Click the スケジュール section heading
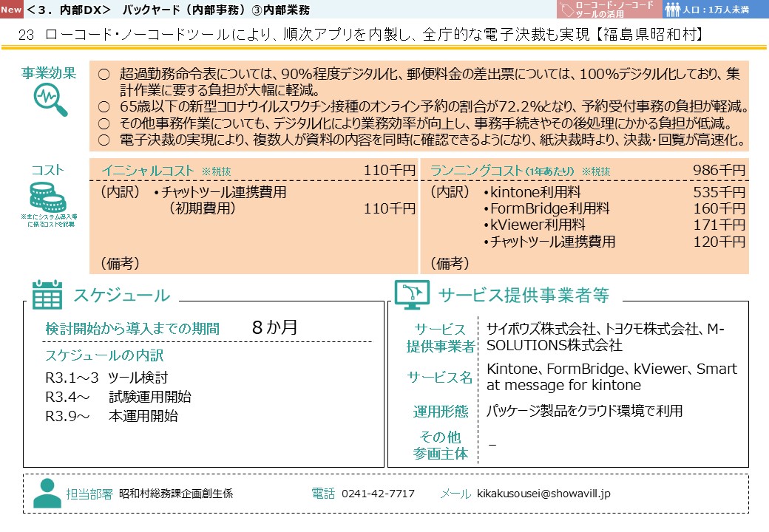Image resolution: width=769 pixels, height=532 pixels. point(121,295)
